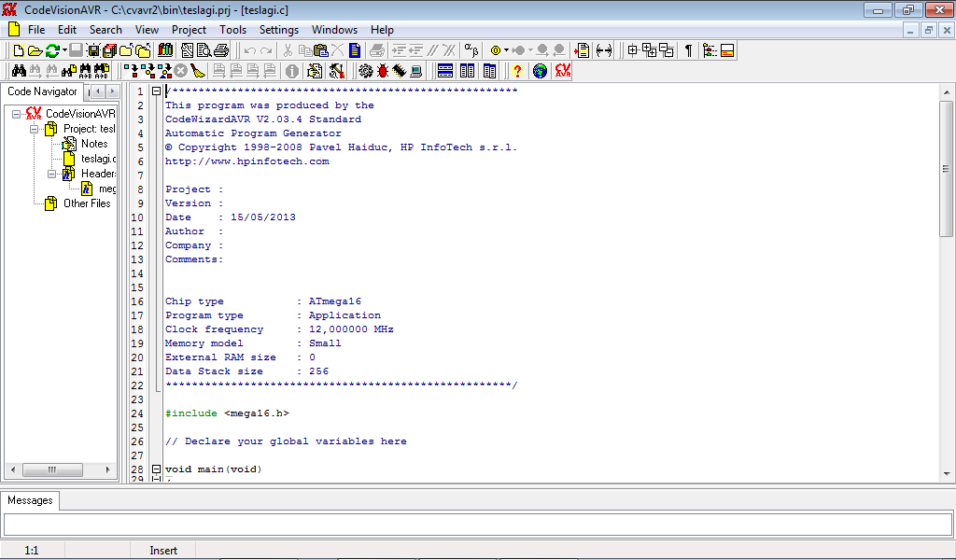Open the Project menu

(189, 30)
